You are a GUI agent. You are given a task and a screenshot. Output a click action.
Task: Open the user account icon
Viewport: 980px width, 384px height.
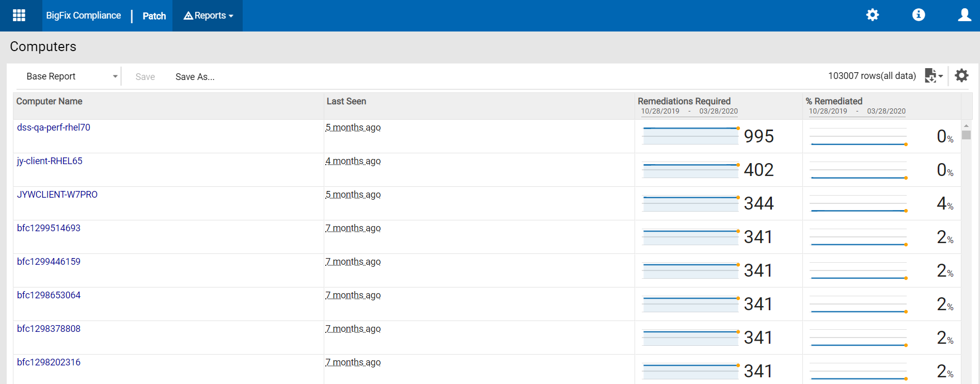[x=964, y=15]
